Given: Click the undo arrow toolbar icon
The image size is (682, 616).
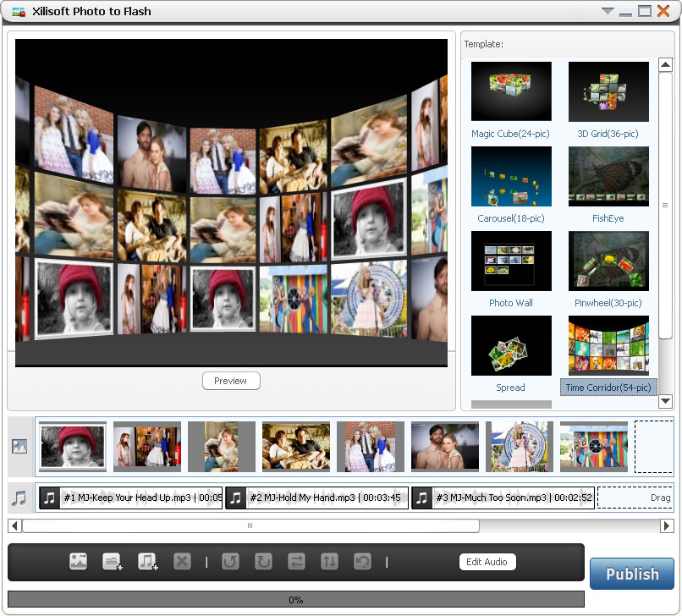Looking at the screenshot, I should pyautogui.click(x=362, y=561).
